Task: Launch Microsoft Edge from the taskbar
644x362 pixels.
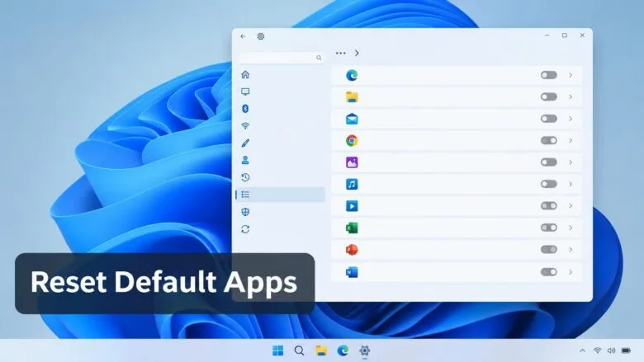Action: tap(343, 350)
